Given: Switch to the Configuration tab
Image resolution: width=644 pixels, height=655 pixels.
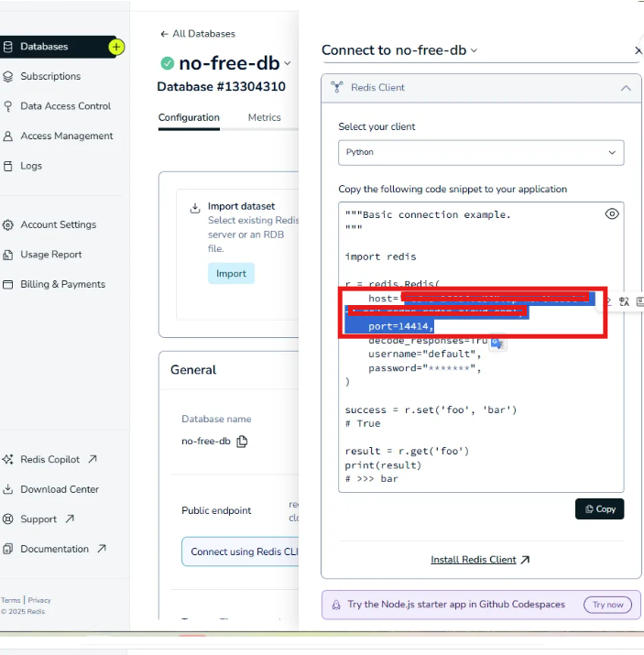Looking at the screenshot, I should point(189,118).
